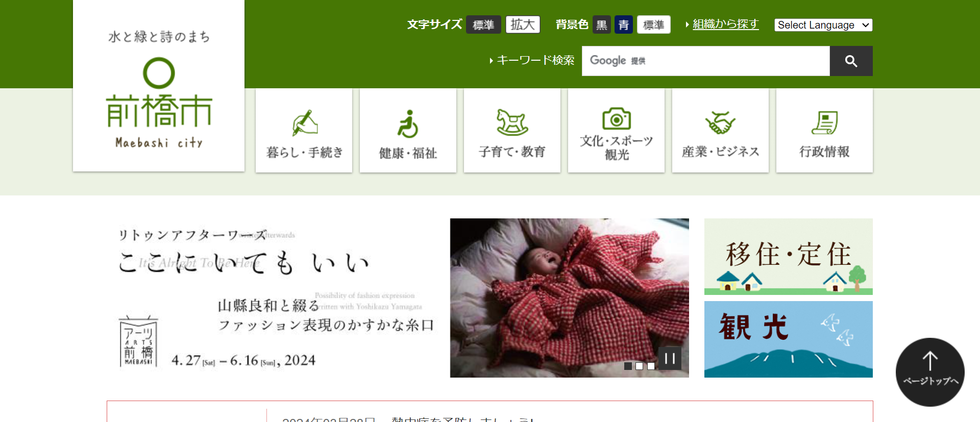Select the first slideshow indicator dot
The height and width of the screenshot is (422, 980).
coord(628,366)
